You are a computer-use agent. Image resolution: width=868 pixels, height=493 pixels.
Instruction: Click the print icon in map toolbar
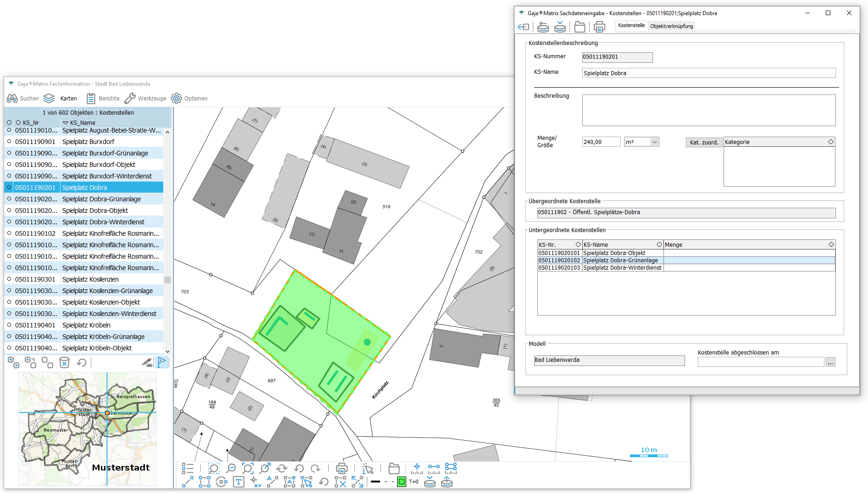click(x=341, y=468)
